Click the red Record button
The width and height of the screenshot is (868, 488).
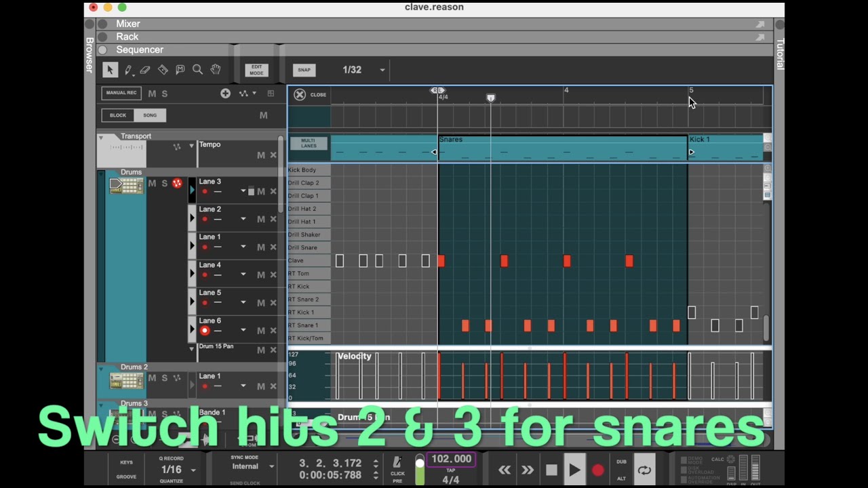(598, 470)
